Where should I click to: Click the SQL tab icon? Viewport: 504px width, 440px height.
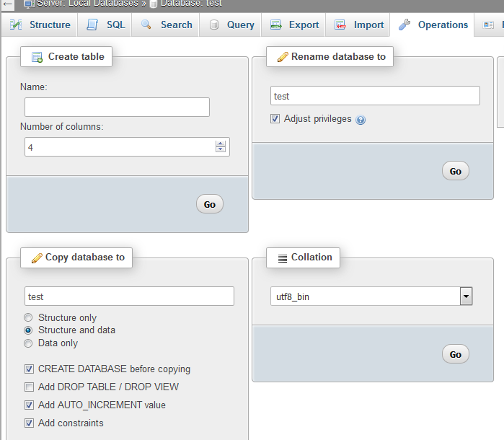point(92,25)
